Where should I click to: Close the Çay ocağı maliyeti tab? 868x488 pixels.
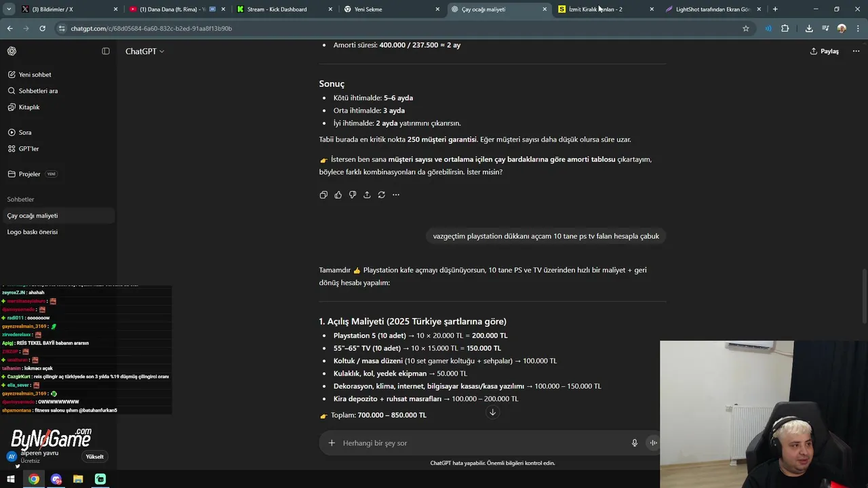545,9
